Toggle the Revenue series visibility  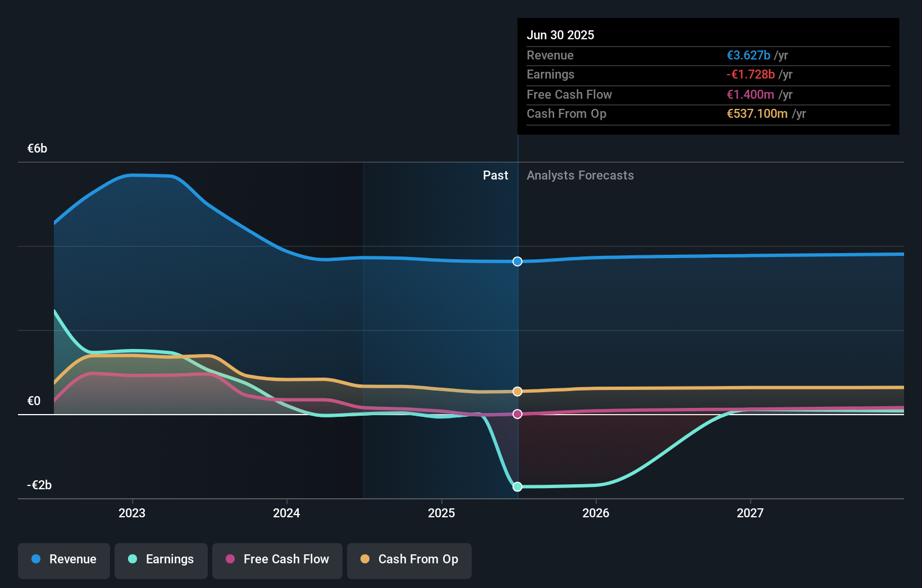[63, 559]
